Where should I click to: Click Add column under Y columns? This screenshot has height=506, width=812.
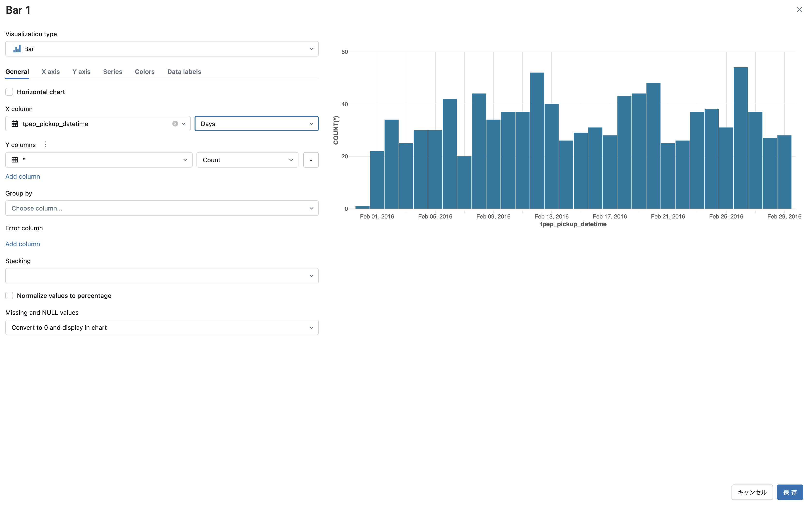point(22,176)
